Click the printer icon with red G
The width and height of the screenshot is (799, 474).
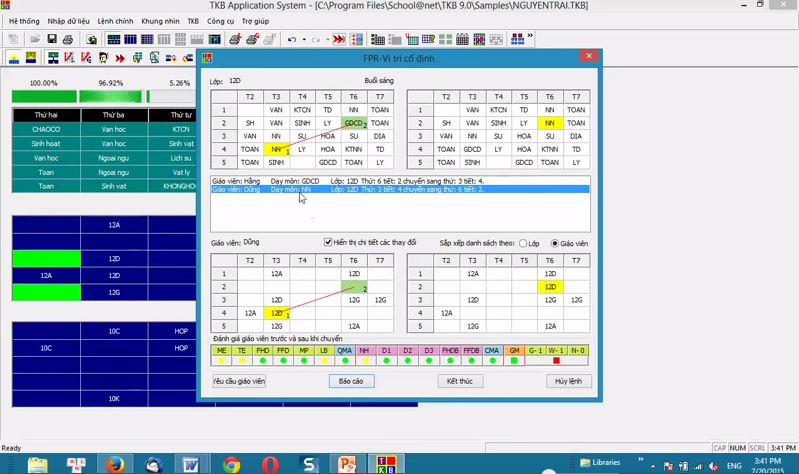[x=252, y=39]
